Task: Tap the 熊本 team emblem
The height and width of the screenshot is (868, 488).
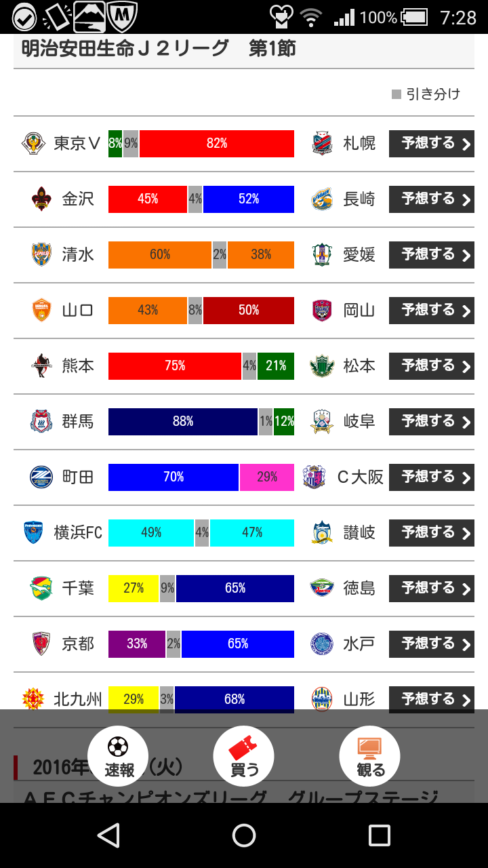Action: pos(41,366)
